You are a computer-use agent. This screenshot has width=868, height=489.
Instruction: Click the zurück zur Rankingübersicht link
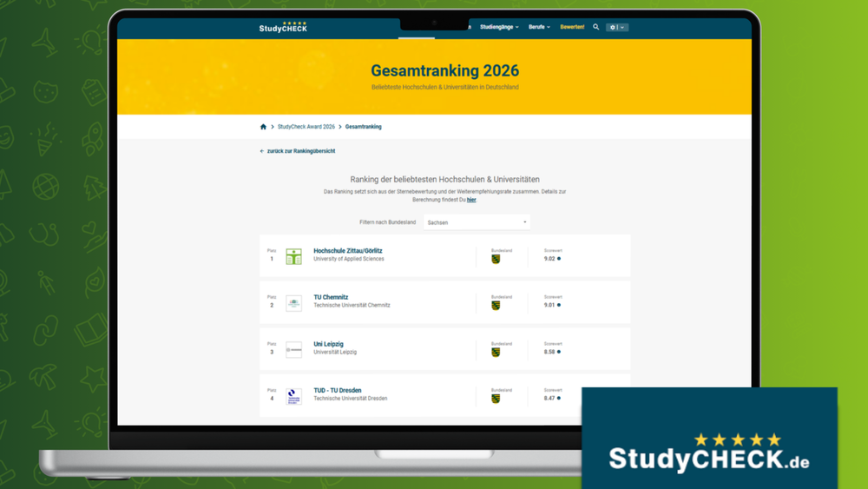point(298,151)
